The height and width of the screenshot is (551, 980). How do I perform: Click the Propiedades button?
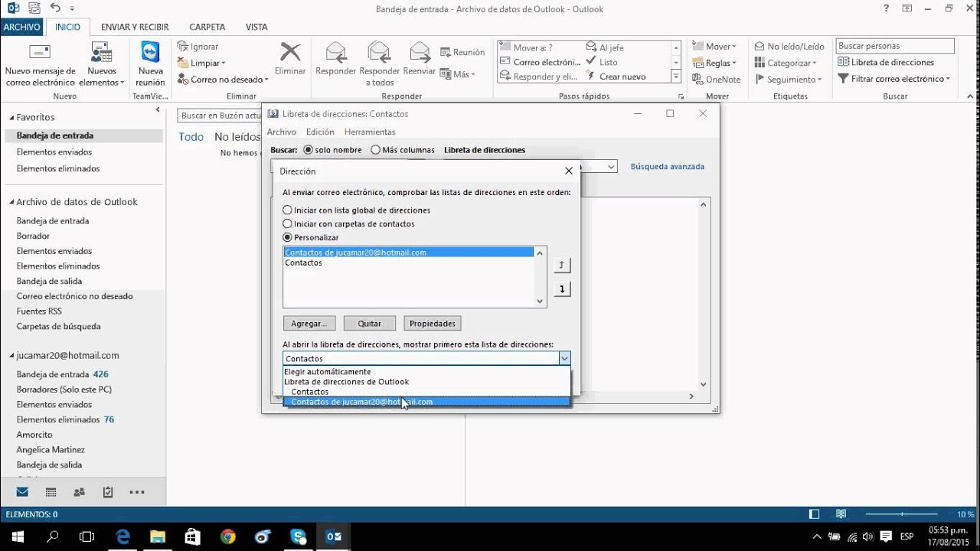coord(433,324)
